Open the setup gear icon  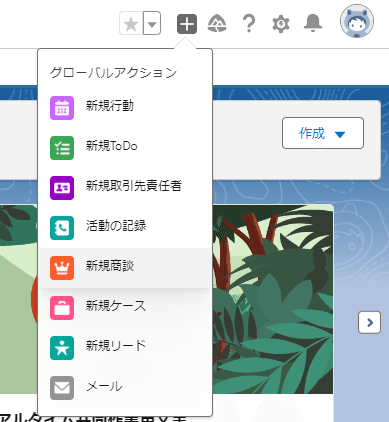tap(281, 24)
